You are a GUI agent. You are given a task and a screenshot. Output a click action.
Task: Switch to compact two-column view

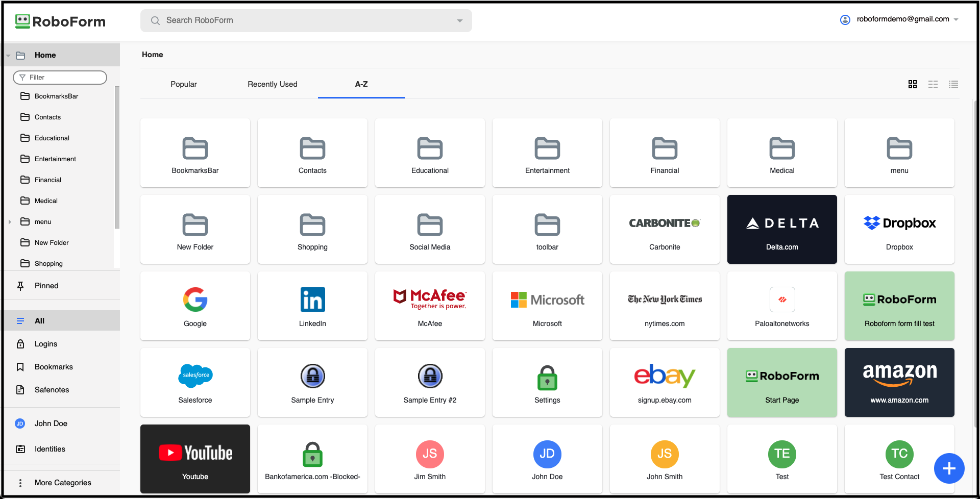pos(933,84)
